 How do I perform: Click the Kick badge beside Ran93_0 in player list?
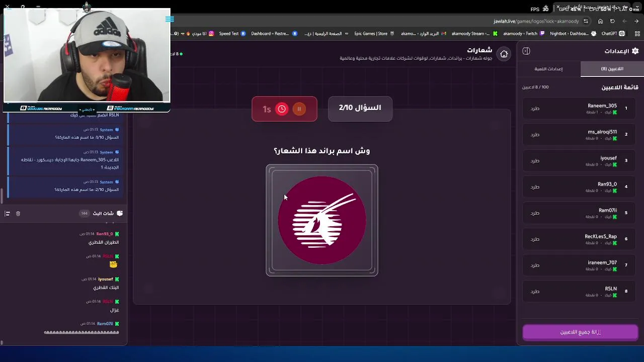615,191
